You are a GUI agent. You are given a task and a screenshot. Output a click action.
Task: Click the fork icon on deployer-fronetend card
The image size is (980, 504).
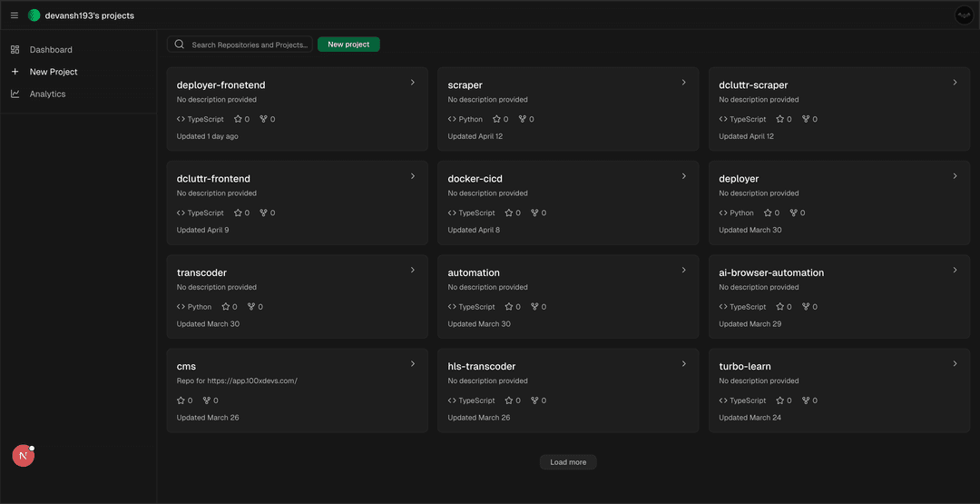(263, 119)
